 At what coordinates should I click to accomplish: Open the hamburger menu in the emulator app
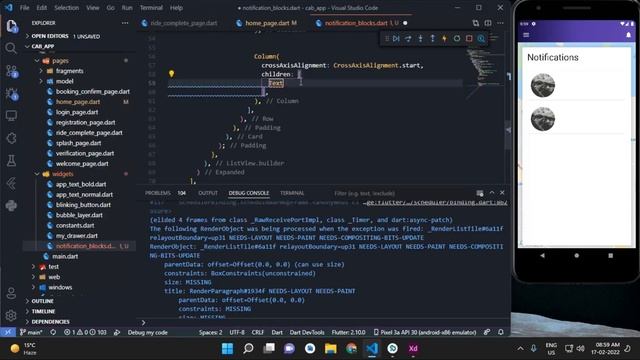pos(526,35)
